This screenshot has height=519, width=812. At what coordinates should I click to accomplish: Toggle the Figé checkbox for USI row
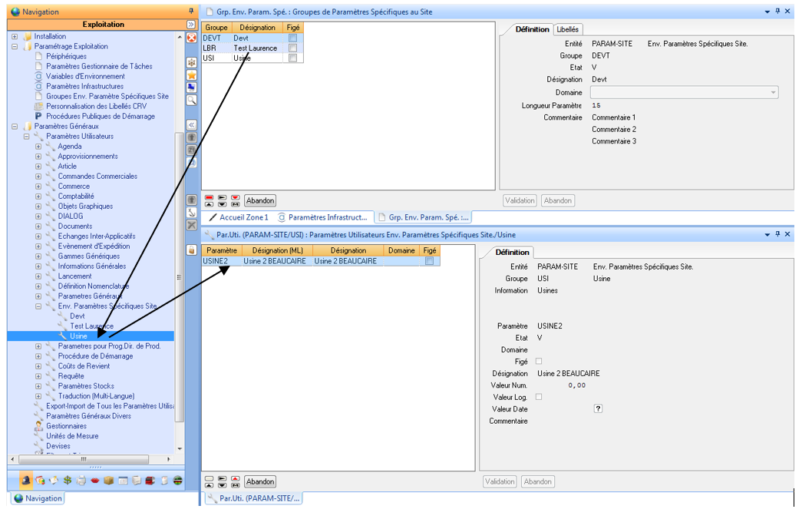292,58
